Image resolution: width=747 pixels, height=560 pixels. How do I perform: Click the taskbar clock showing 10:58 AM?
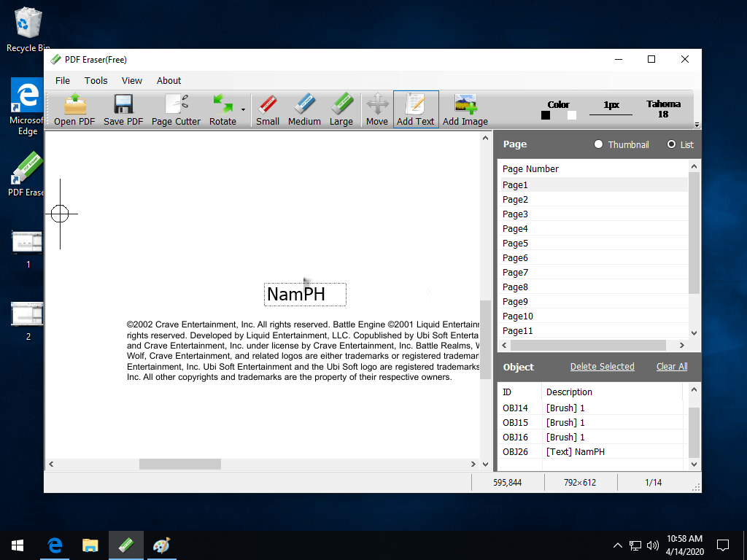pyautogui.click(x=684, y=545)
